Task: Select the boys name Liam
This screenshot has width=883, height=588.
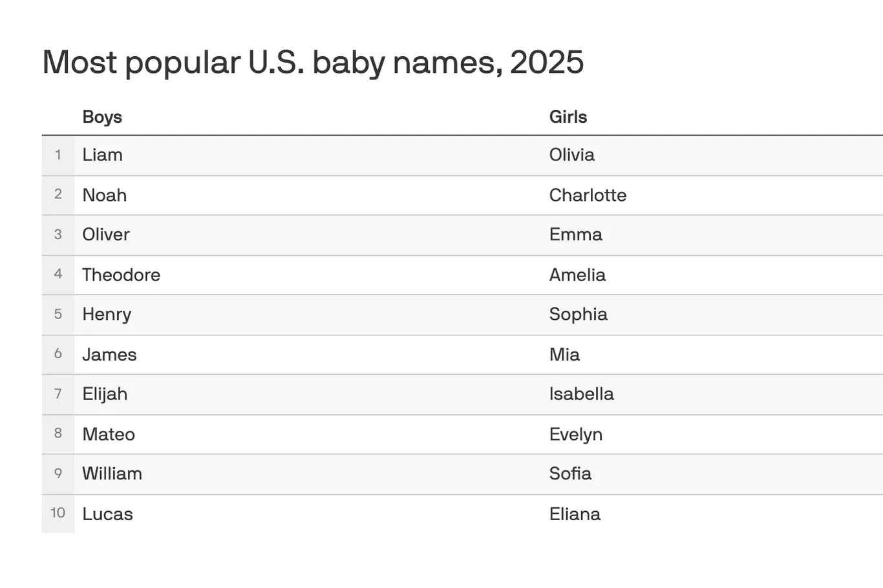Action: (102, 155)
